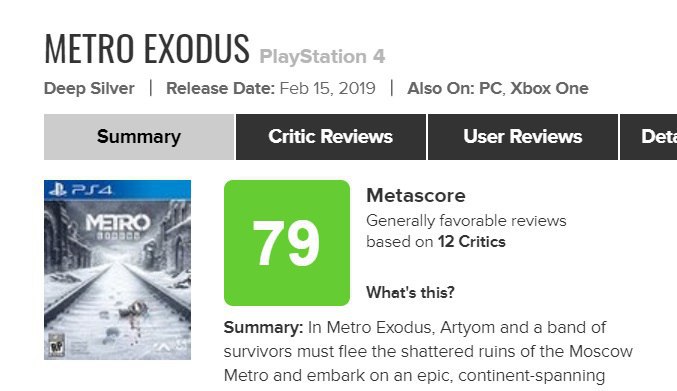
Task: Switch to the User Reviews tab
Action: point(523,137)
